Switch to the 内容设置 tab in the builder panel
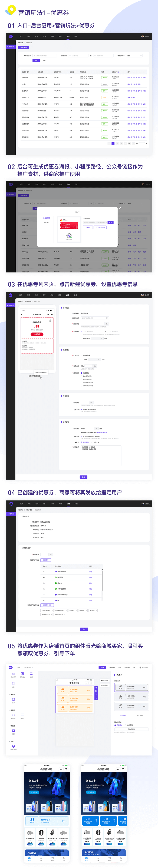Image resolution: width=158 pixels, height=868 pixels. (123, 716)
